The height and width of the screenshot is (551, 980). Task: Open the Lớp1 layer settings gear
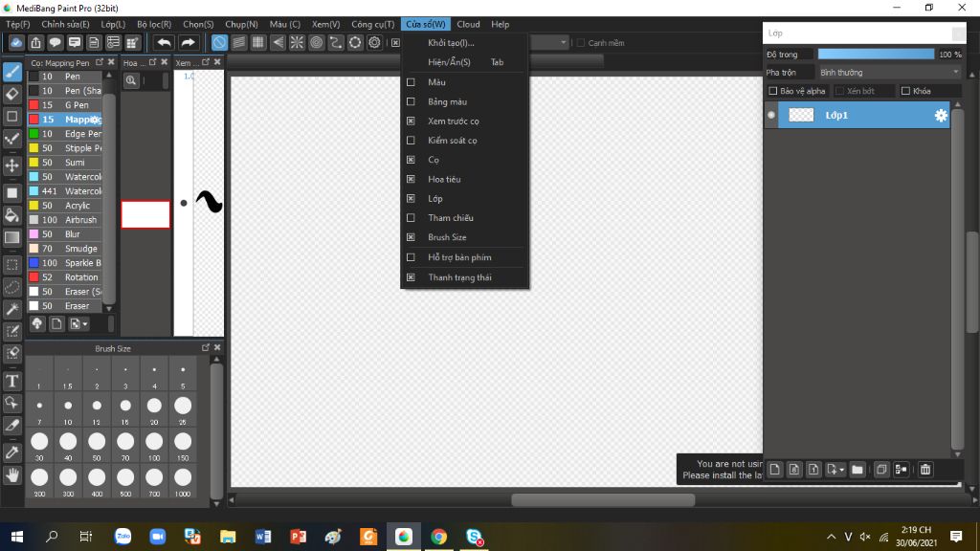(x=941, y=116)
